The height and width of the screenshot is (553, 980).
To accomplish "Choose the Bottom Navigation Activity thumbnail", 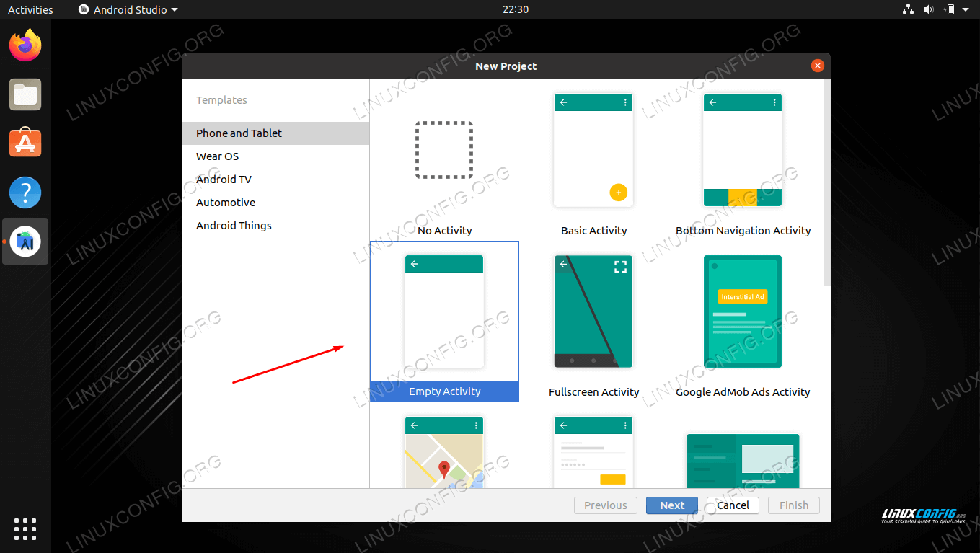I will (743, 150).
